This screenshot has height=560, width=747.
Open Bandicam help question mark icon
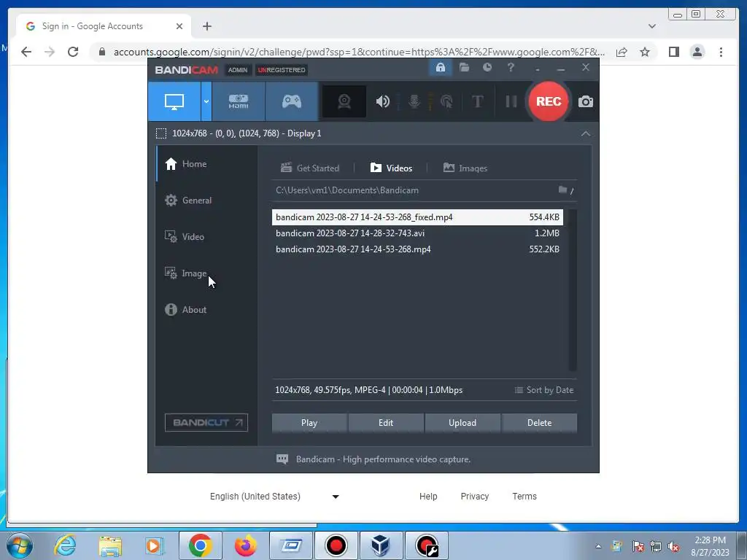click(x=511, y=68)
